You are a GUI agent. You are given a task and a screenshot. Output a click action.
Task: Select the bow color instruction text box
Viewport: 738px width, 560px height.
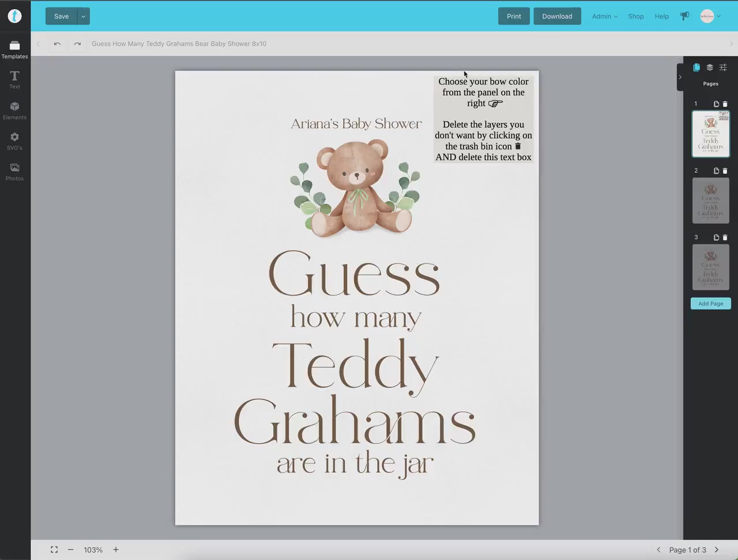click(483, 119)
